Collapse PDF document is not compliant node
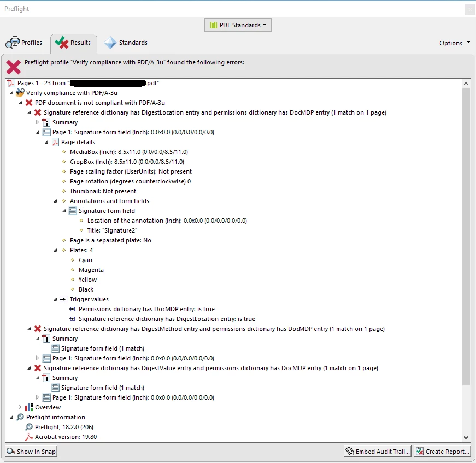The image size is (476, 463). 20,103
